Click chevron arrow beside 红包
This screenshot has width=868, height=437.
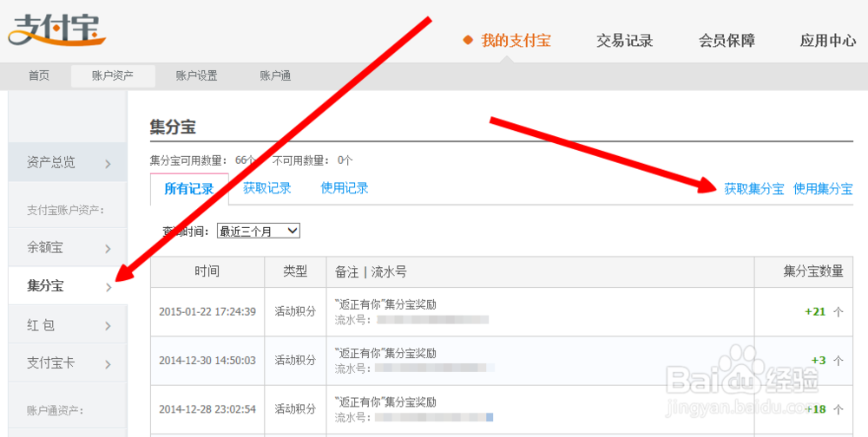coord(108,326)
